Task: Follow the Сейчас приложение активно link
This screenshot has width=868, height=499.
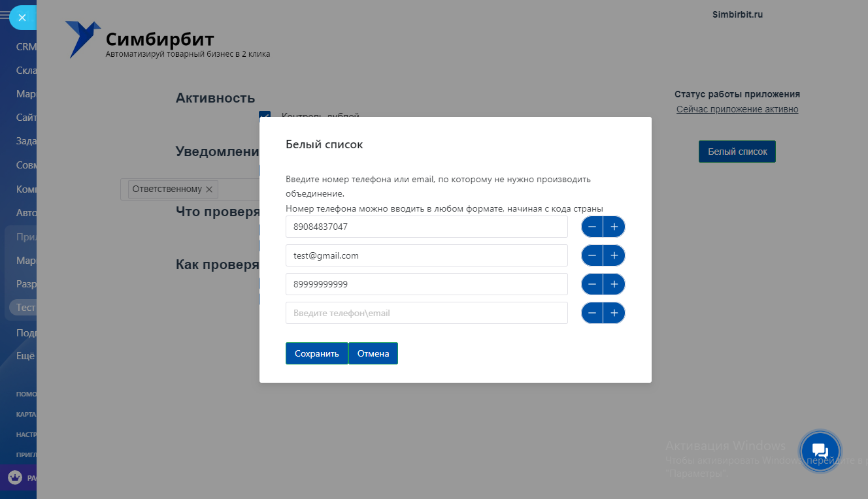Action: 737,109
